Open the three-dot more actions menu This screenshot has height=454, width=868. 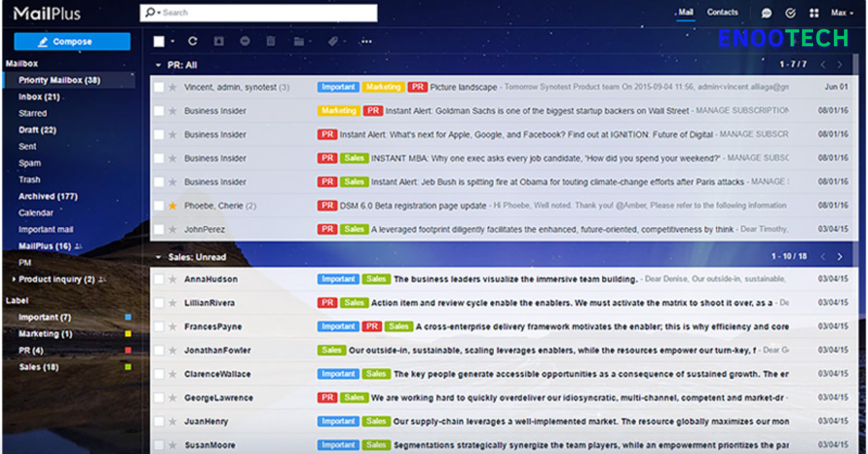367,41
